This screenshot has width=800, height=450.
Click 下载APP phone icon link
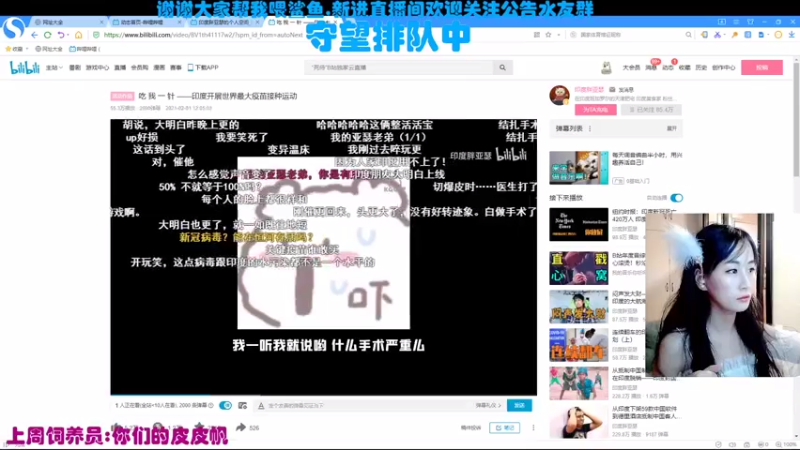click(x=203, y=67)
